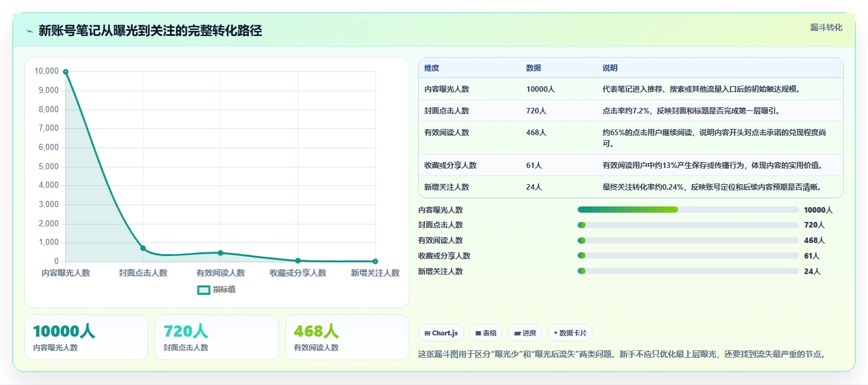Click the 有效阅读人数 progress bar
This screenshot has height=385, width=868.
688,241
